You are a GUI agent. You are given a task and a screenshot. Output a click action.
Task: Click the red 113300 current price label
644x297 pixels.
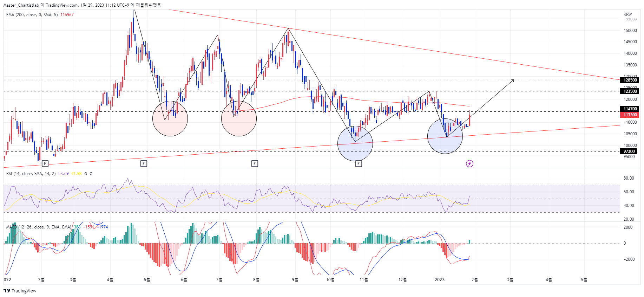(630, 115)
